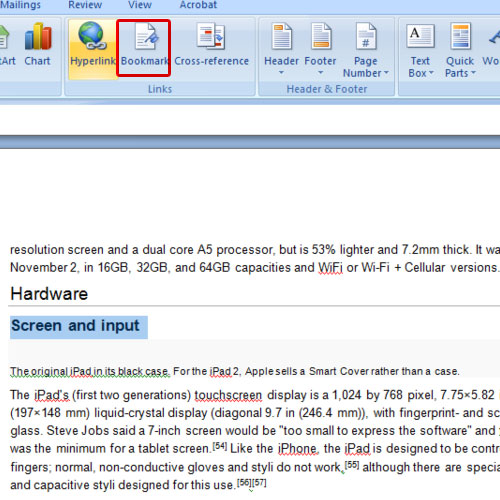The height and width of the screenshot is (500, 500).
Task: Click the Hardware heading text
Action: pos(49,294)
